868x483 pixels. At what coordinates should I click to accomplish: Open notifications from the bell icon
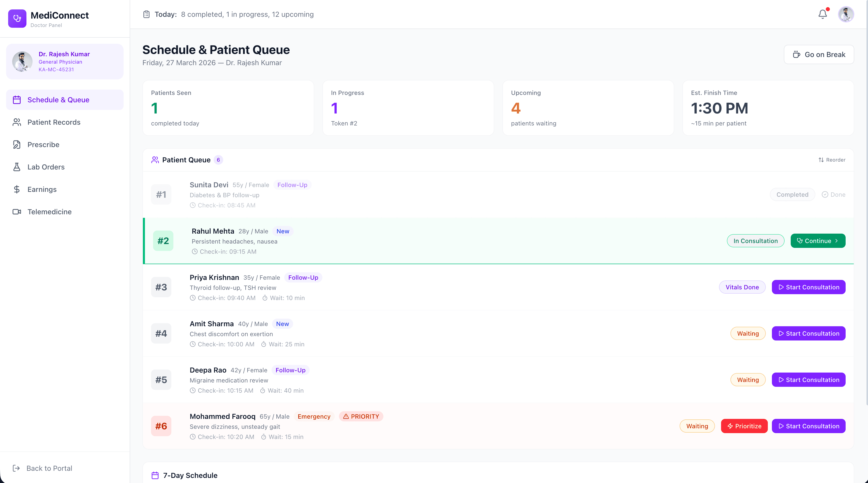pos(822,14)
